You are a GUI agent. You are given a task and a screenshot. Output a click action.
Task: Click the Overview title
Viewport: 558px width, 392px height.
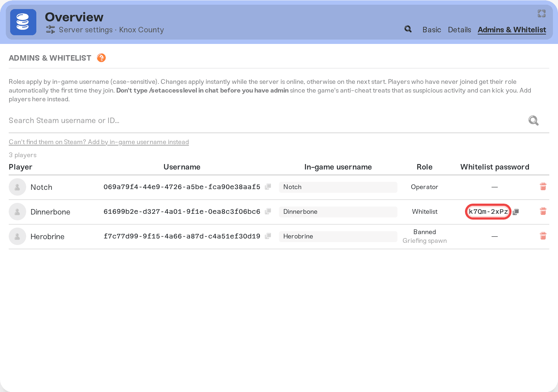tap(74, 17)
